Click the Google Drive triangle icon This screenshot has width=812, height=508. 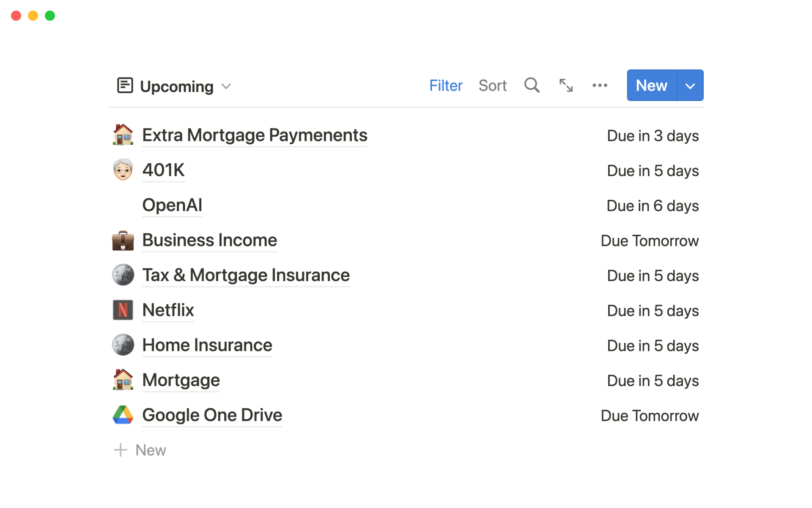pos(123,415)
